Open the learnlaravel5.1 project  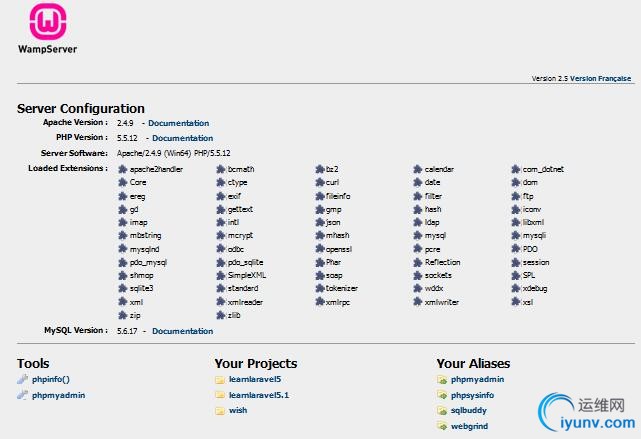point(259,395)
